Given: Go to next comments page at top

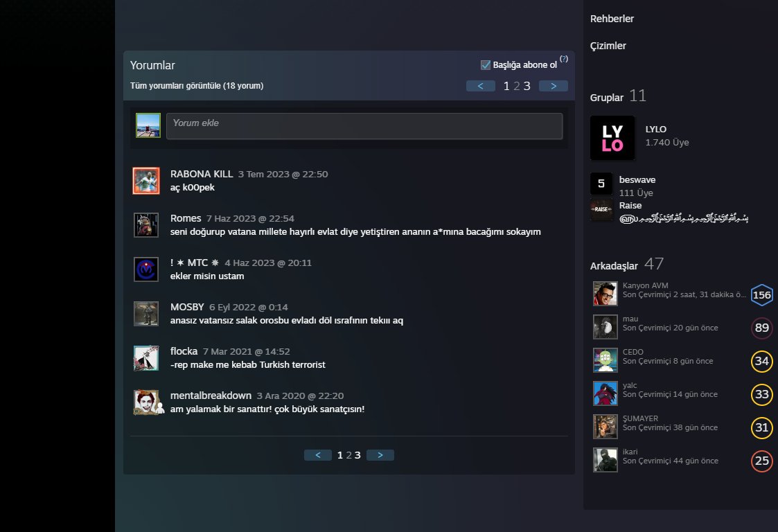Looking at the screenshot, I should 554,86.
